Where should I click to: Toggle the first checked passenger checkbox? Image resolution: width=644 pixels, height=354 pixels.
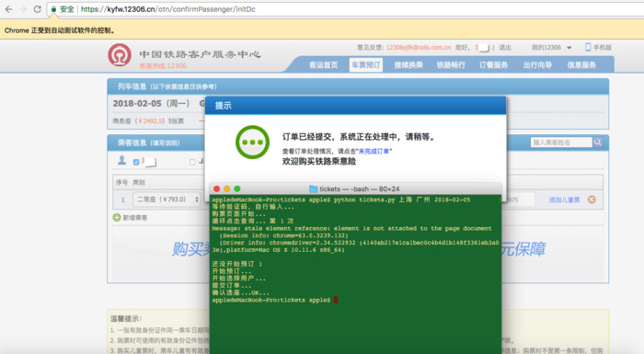coord(136,162)
